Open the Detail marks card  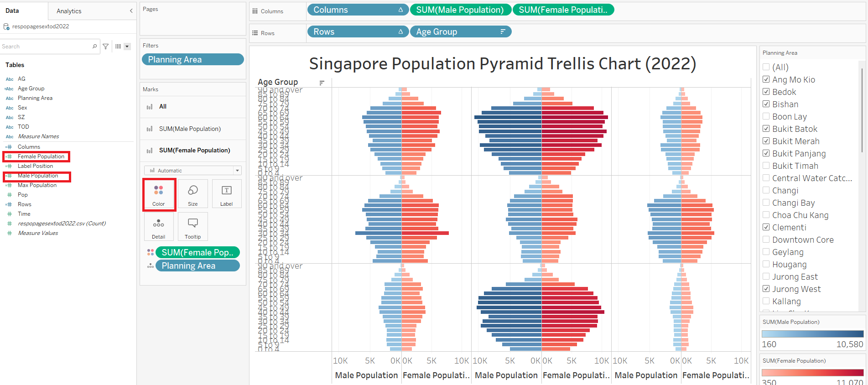(x=158, y=227)
